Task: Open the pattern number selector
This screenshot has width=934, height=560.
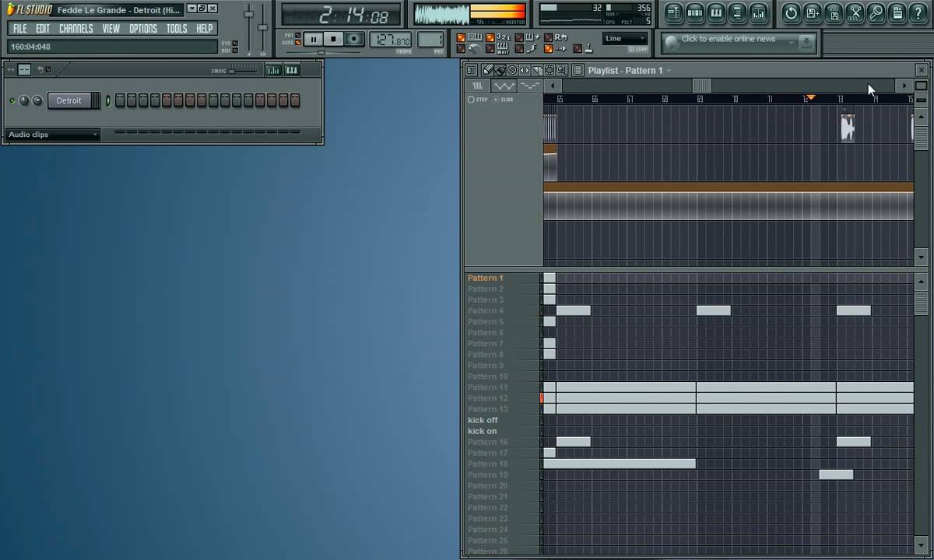Action: 430,39
